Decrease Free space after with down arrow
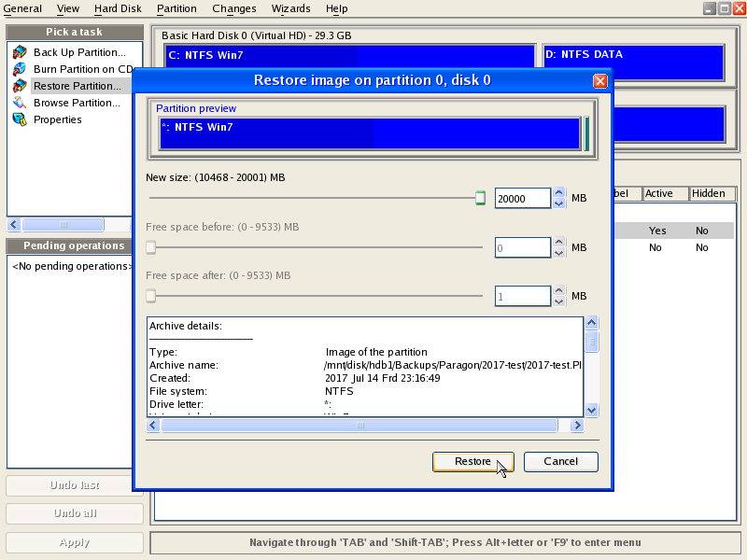Viewport: 747px width, 560px height. (559, 301)
